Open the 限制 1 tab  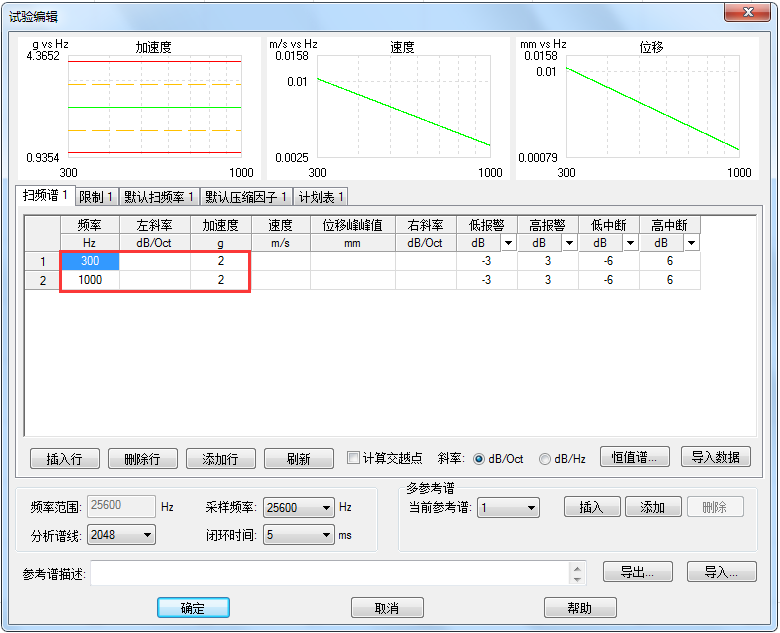pos(97,197)
